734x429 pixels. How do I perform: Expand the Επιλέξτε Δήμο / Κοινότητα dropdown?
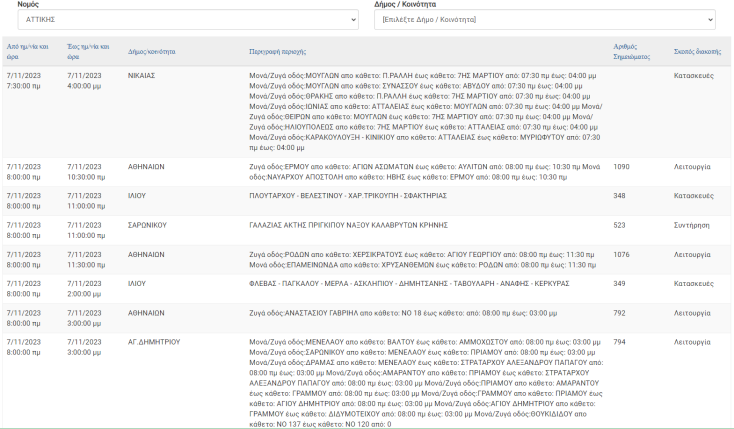[x=545, y=20]
